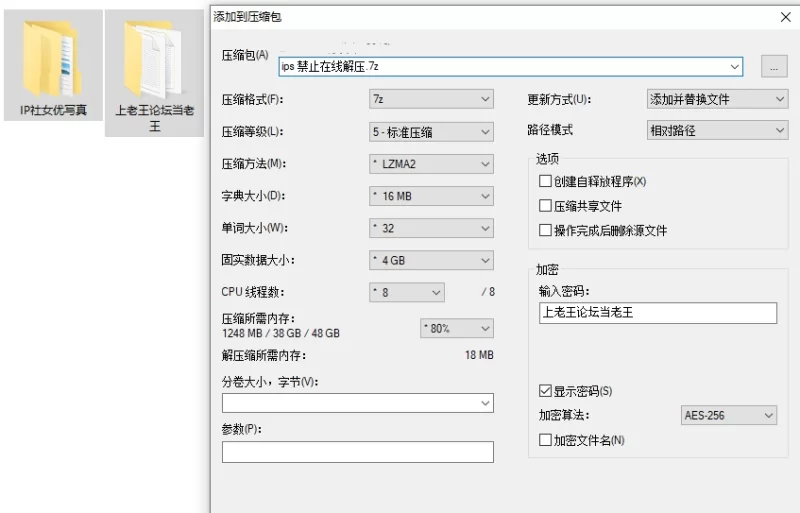Viewport: 800px width, 513px height.
Task: Expand the archive name history dropdown arrow
Action: pos(734,67)
